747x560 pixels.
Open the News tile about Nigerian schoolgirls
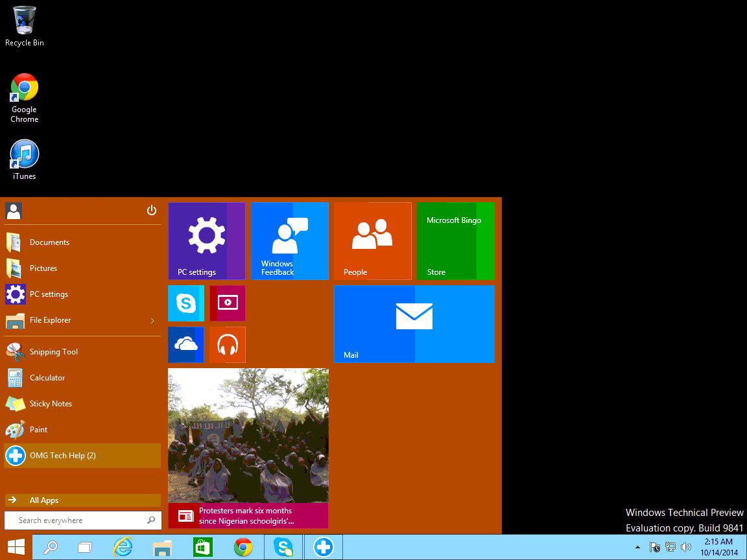tap(248, 448)
